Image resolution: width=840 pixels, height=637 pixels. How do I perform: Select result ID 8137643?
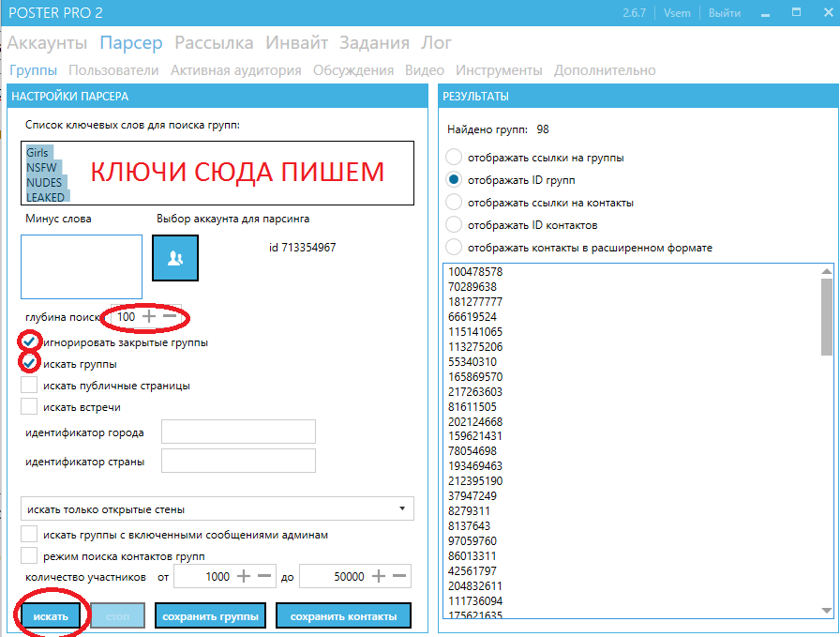tap(469, 526)
